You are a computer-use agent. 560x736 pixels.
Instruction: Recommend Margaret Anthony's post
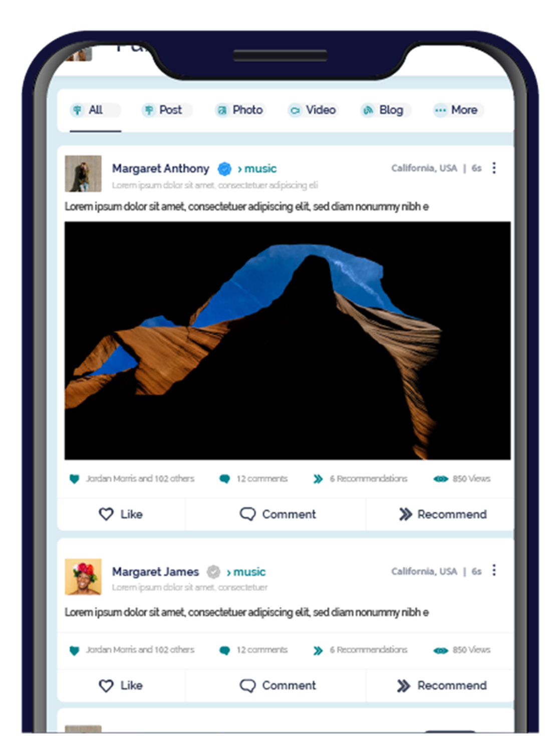point(442,514)
